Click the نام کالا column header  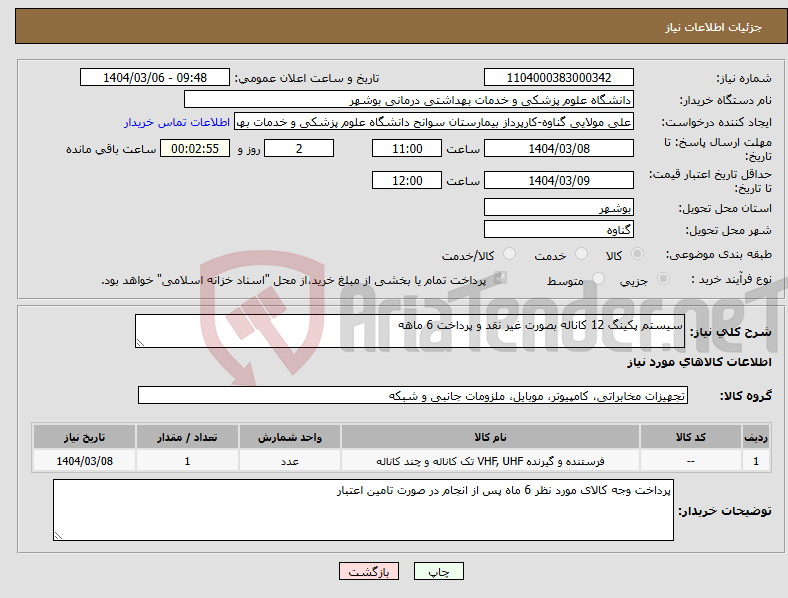(x=490, y=437)
